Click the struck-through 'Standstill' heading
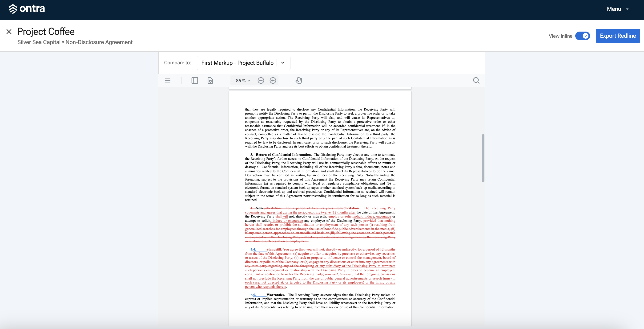 coord(274,249)
